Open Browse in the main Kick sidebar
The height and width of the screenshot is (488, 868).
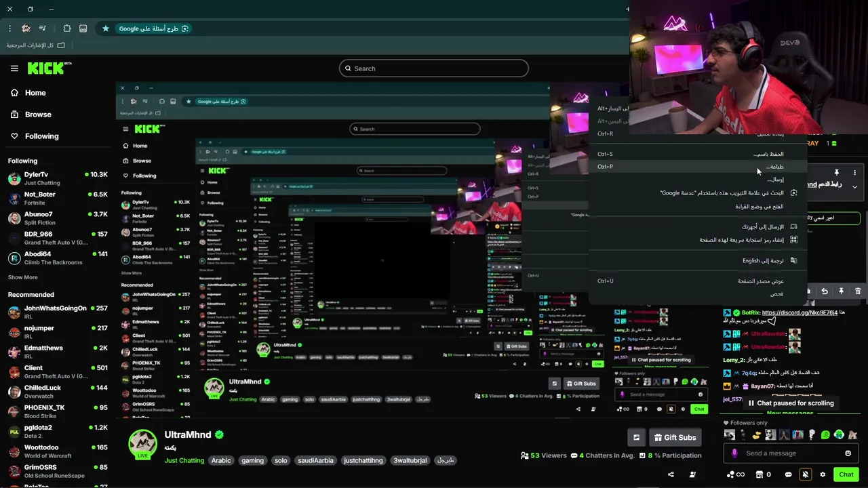31,115
